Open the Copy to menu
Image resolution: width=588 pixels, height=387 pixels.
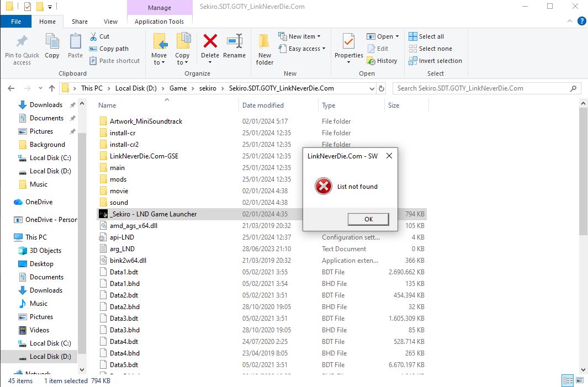coord(183,49)
